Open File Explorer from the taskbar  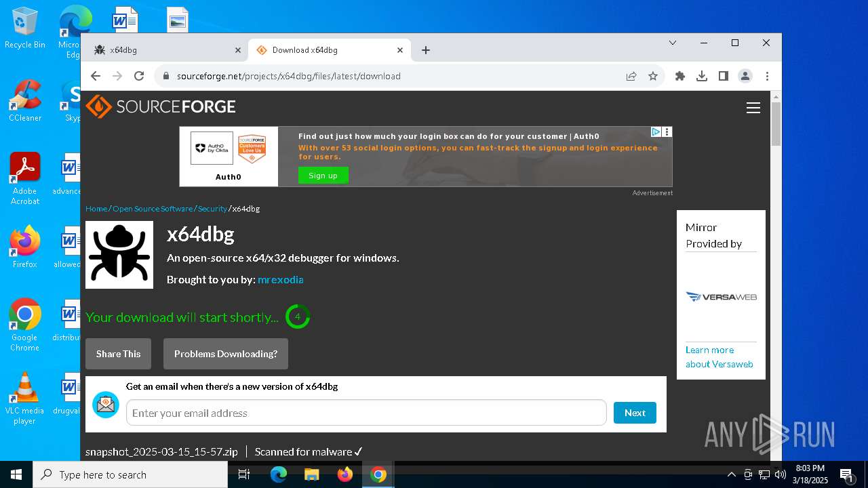pyautogui.click(x=312, y=474)
